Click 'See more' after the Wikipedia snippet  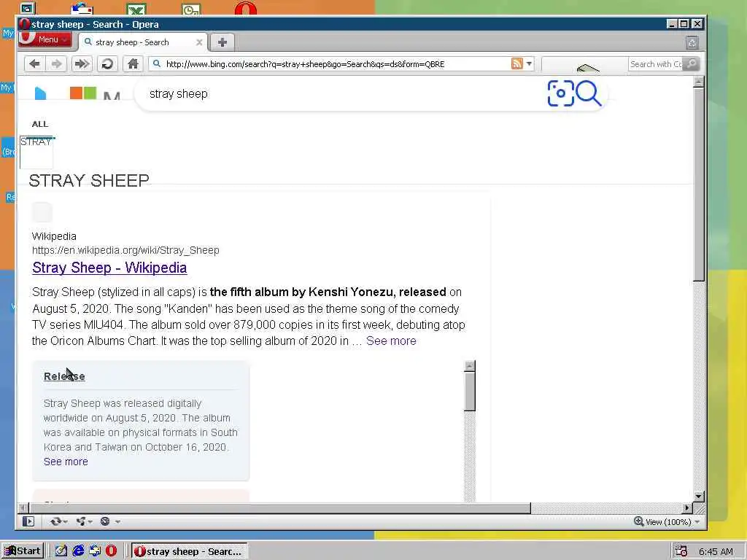pyautogui.click(x=391, y=341)
